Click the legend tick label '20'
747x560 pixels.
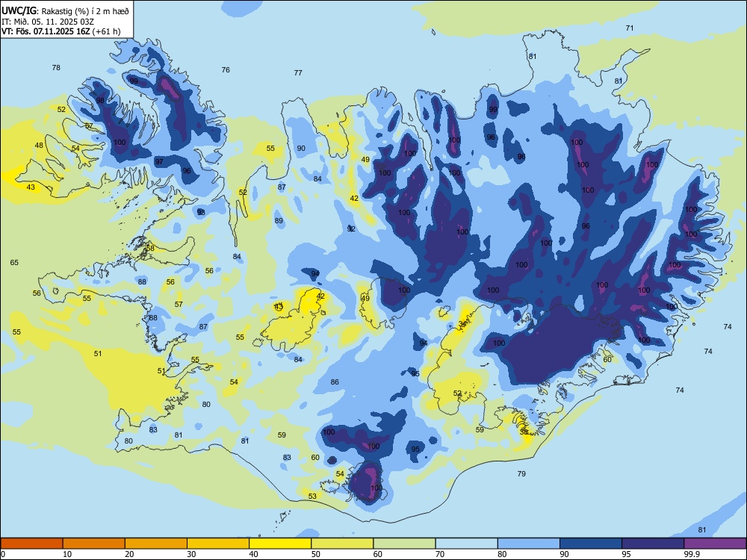(129, 554)
